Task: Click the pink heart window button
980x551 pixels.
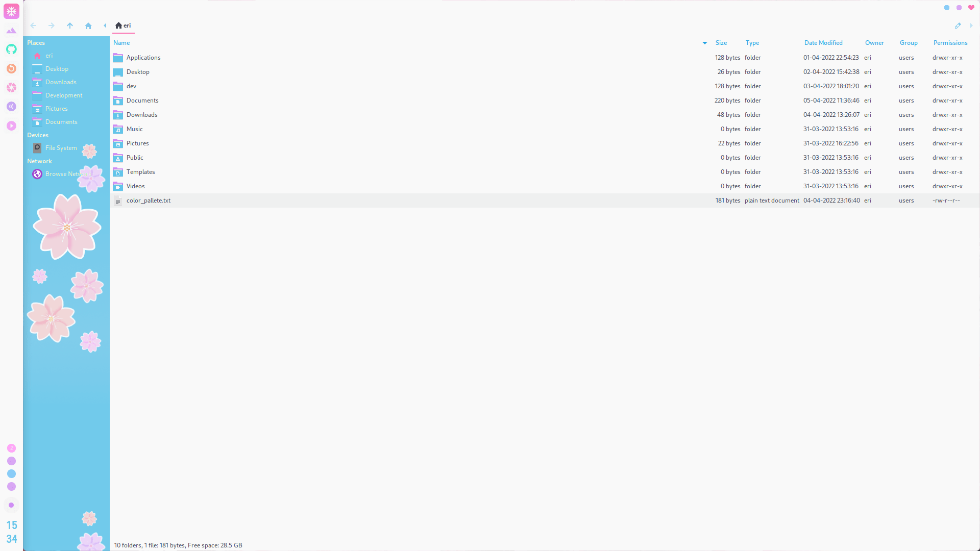Action: tap(971, 8)
